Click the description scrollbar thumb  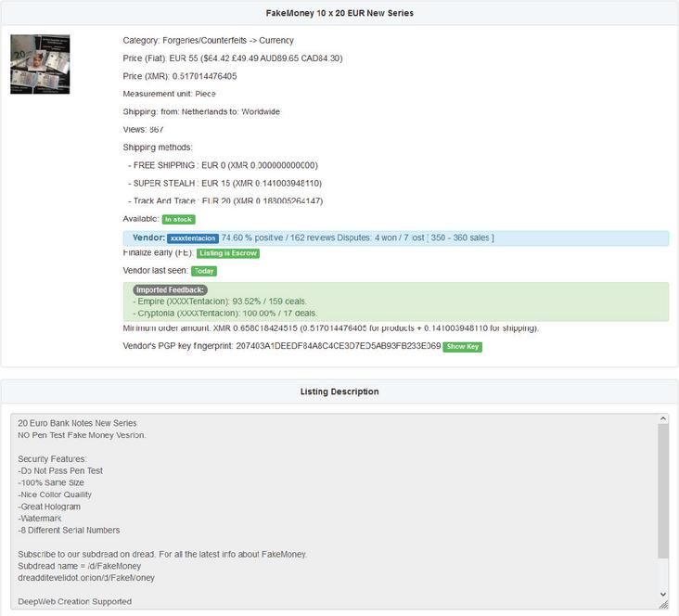pyautogui.click(x=662, y=492)
